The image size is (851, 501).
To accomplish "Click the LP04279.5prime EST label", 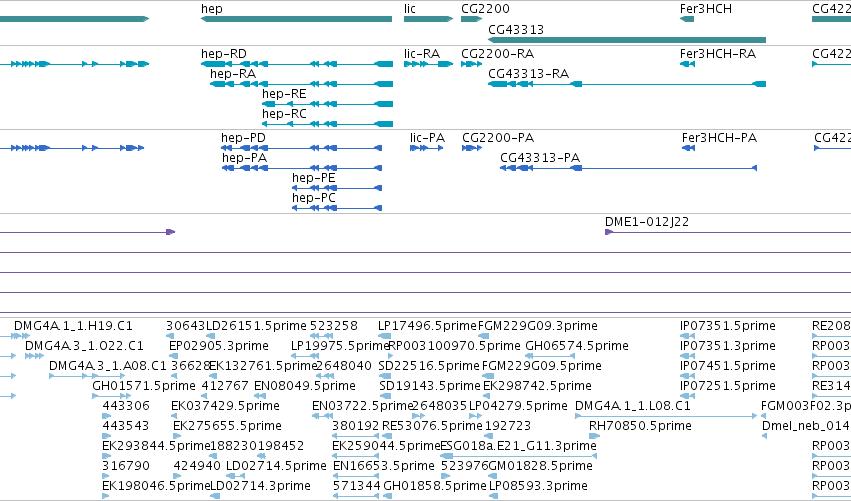I will [518, 407].
